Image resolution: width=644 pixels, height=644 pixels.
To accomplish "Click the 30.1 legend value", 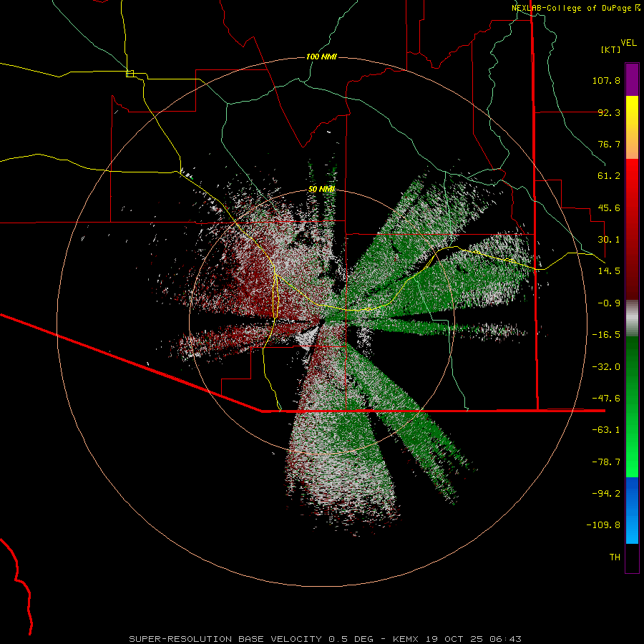I will 609,240.
